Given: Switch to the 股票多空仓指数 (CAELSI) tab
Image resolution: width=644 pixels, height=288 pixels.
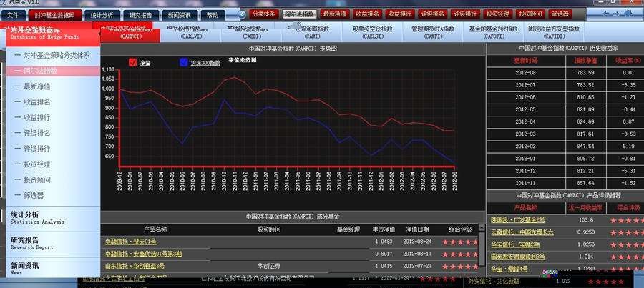Looking at the screenshot, I should point(373,33).
